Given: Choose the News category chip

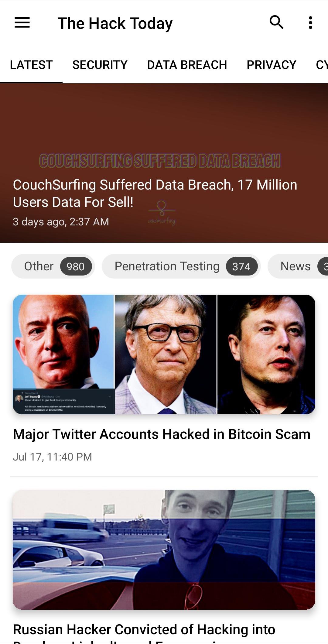Looking at the screenshot, I should pos(295,266).
